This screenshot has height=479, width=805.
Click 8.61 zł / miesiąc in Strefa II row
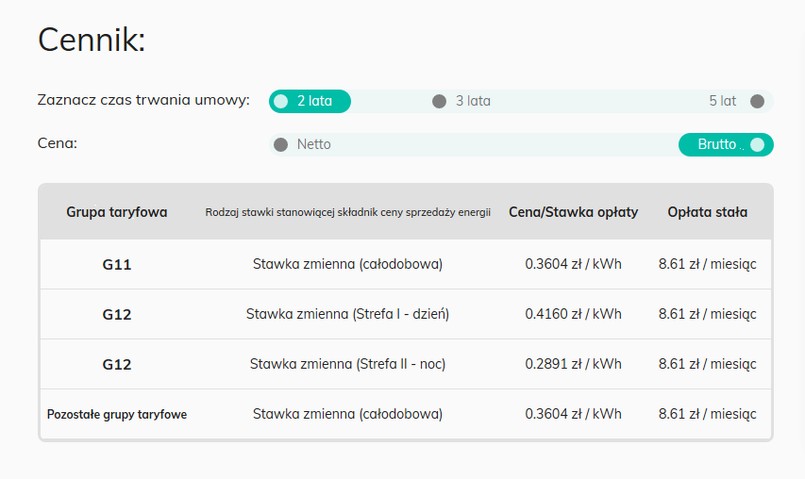707,364
